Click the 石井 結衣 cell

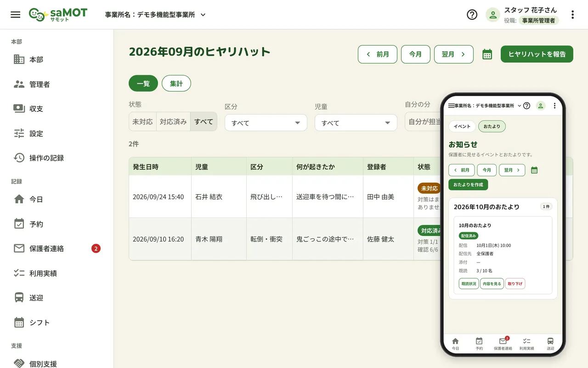219,197
